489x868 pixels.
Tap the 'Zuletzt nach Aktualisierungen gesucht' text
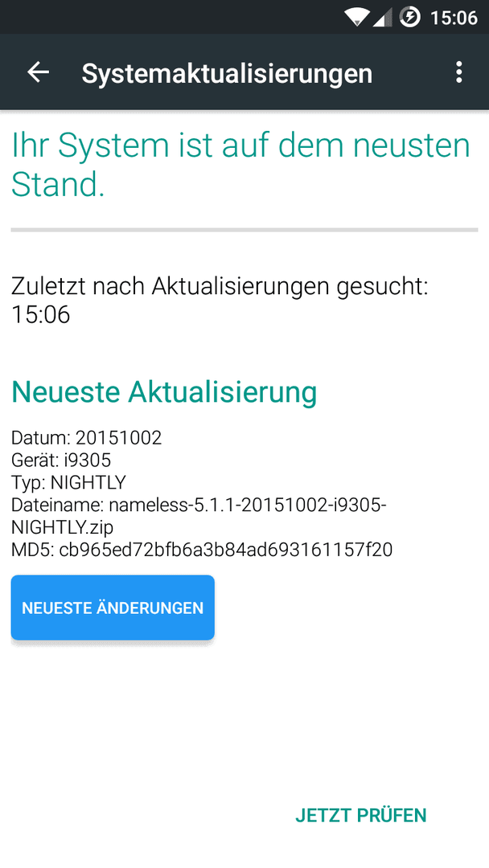pos(220,287)
